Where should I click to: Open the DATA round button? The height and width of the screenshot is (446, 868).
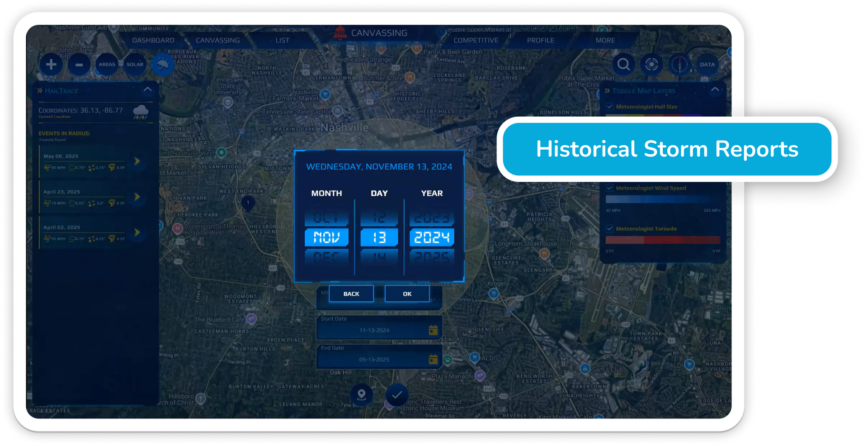coord(708,64)
